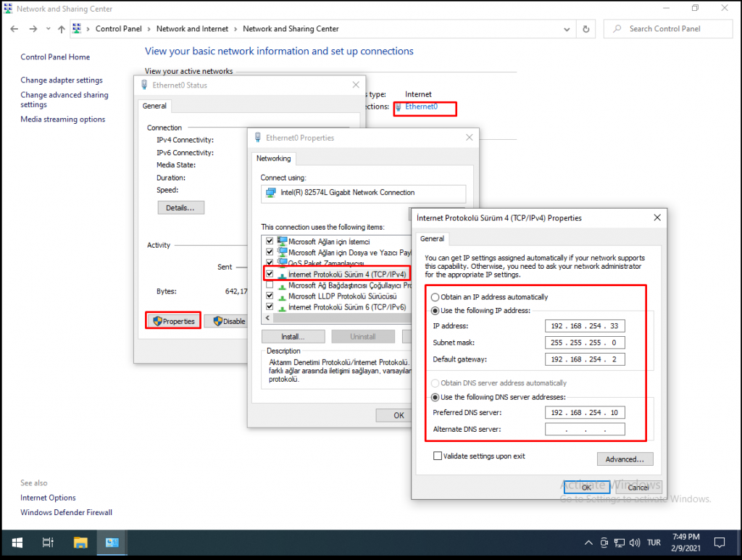
Task: Open File Explorer from the taskbar
Action: (80, 542)
